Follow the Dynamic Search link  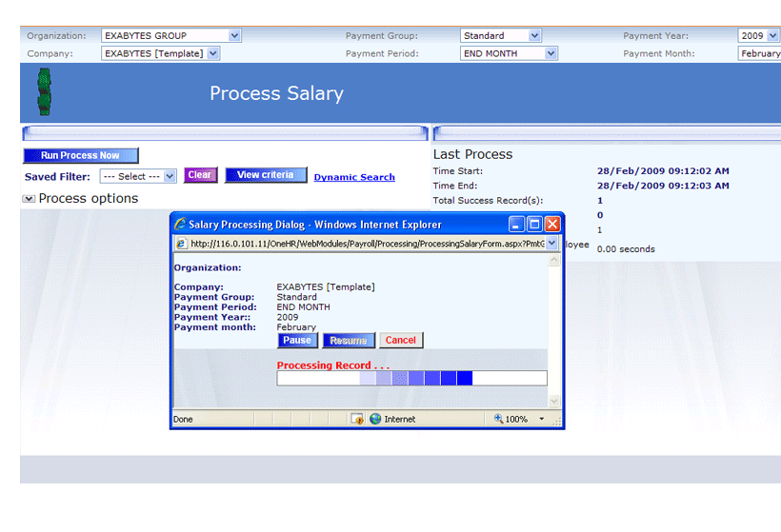[x=354, y=177]
